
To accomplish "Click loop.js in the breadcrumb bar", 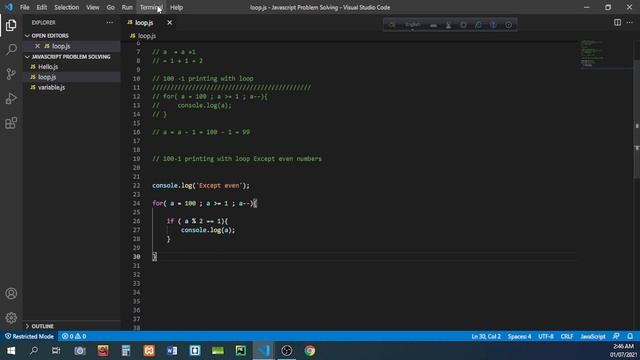I will (x=147, y=36).
